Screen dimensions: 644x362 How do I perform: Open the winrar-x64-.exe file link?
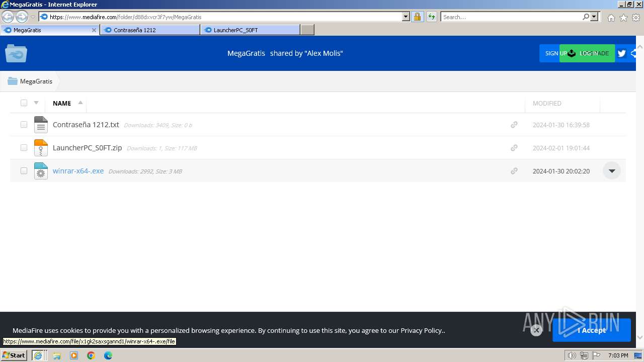click(78, 171)
